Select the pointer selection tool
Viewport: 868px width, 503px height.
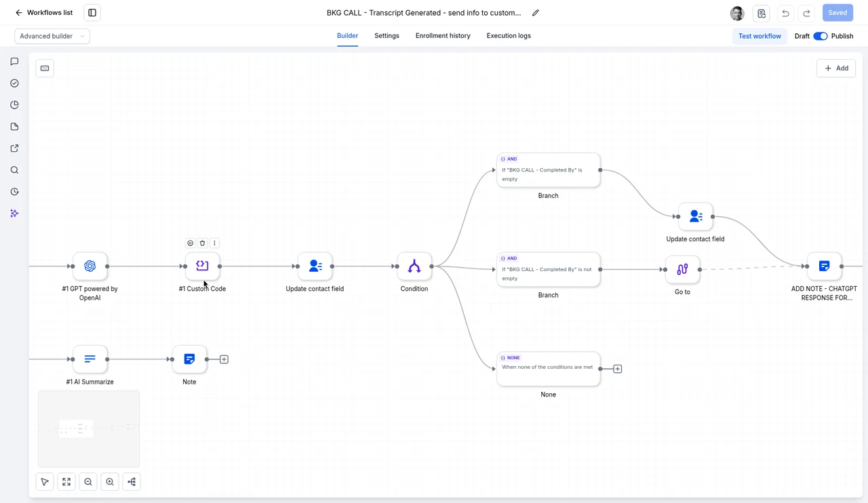click(x=45, y=482)
